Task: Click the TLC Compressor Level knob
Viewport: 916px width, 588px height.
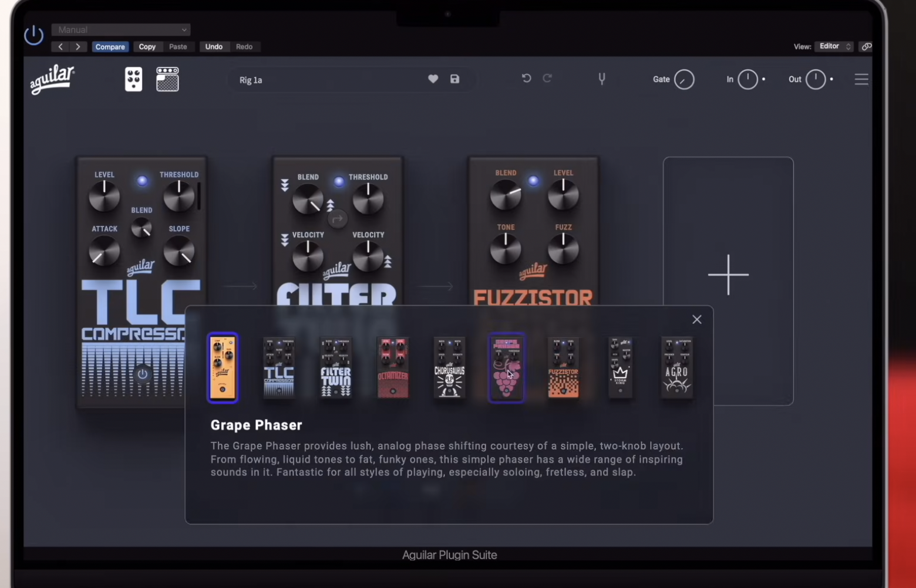Action: [x=104, y=197]
